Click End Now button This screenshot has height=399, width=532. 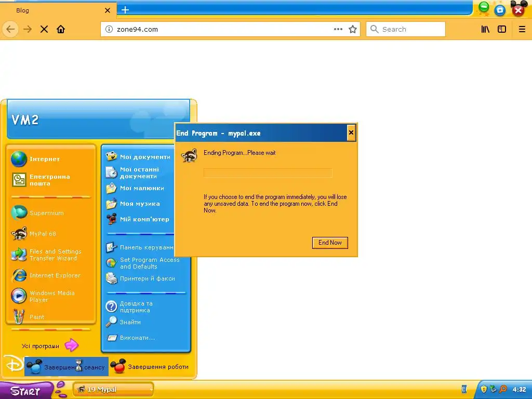[x=330, y=243]
